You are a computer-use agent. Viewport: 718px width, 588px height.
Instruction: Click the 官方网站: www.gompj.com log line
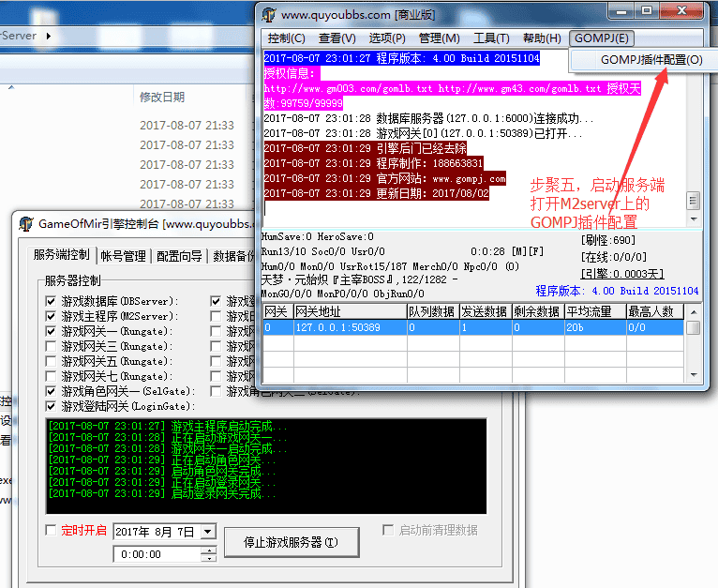coord(384,179)
